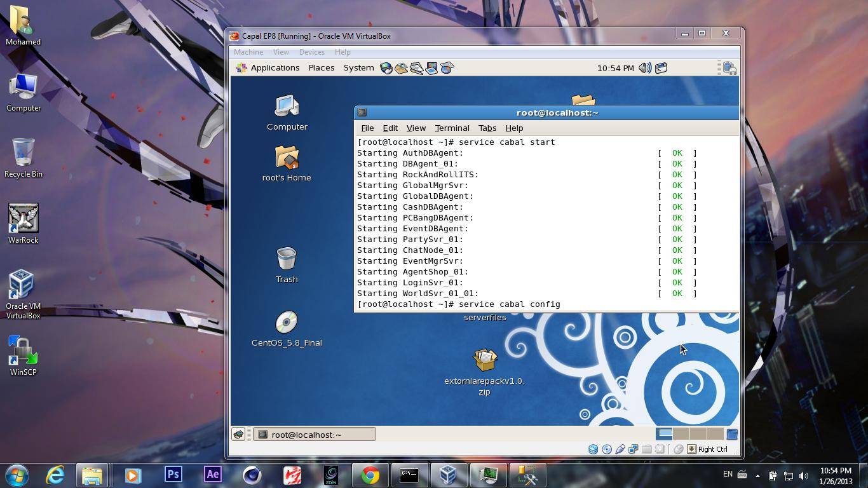Open the Recycle Bin icon
This screenshot has width=868, height=488.
(x=24, y=158)
